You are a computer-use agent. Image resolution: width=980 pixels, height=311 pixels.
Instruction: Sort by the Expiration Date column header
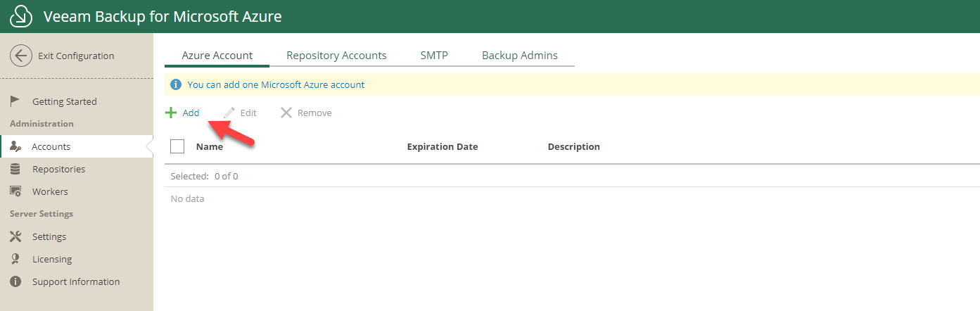coord(443,146)
